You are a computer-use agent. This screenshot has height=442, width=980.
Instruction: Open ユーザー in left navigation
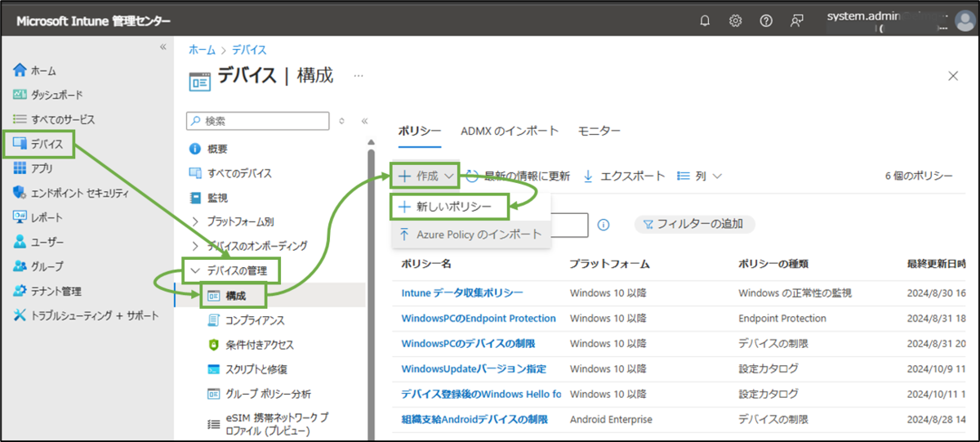click(38, 242)
